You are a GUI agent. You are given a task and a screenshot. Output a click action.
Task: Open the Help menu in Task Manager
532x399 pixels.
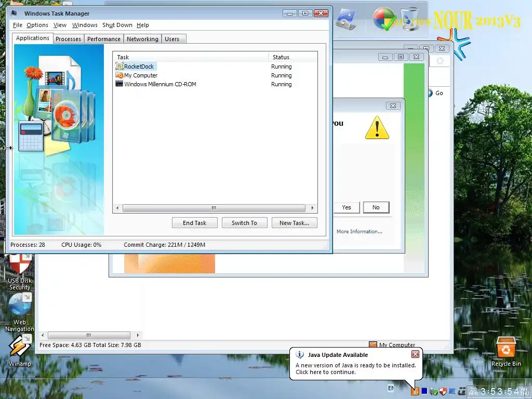coord(142,25)
